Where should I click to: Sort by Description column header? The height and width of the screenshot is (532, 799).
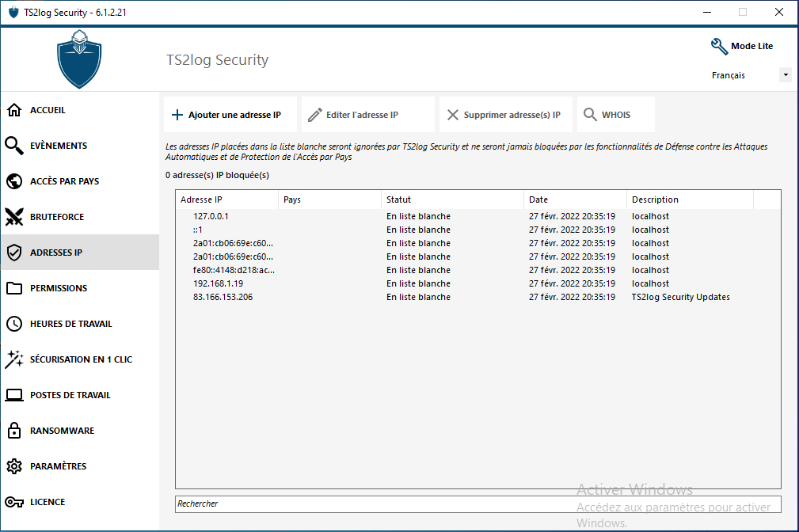coord(690,199)
